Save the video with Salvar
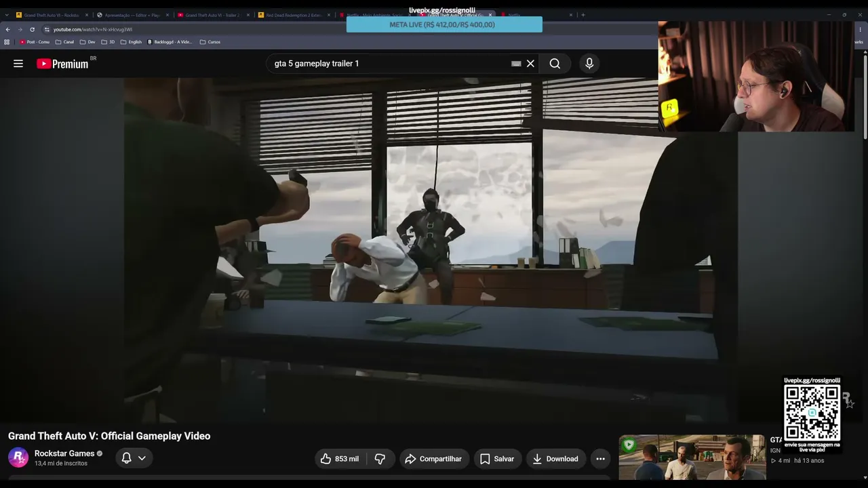Image resolution: width=868 pixels, height=488 pixels. [497, 459]
